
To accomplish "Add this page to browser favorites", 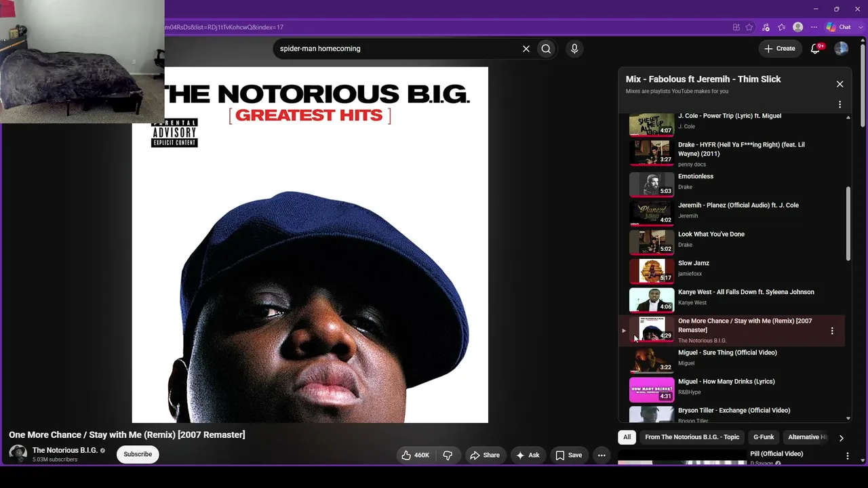I will [749, 27].
